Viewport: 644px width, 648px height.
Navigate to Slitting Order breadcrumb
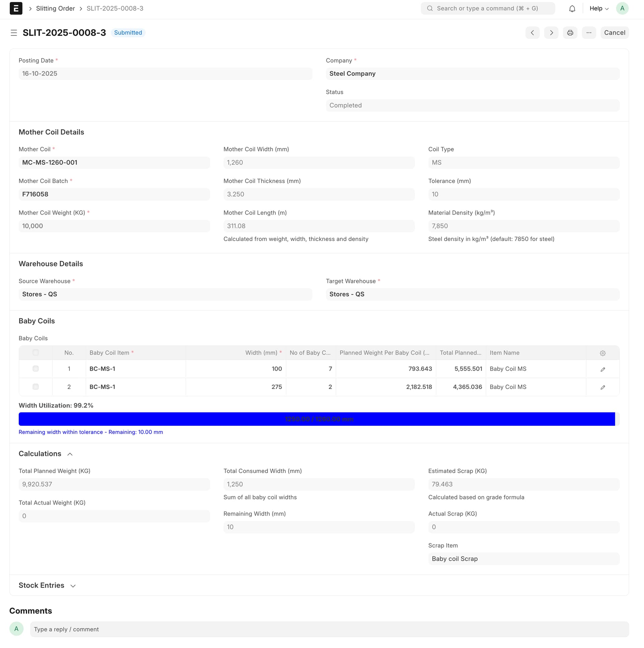[x=55, y=9]
